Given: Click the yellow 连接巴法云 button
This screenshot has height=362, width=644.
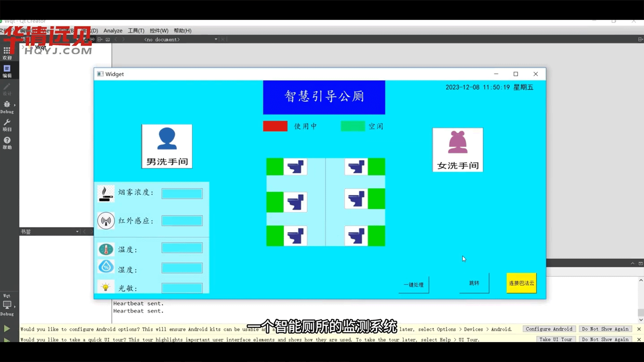Looking at the screenshot, I should [521, 283].
